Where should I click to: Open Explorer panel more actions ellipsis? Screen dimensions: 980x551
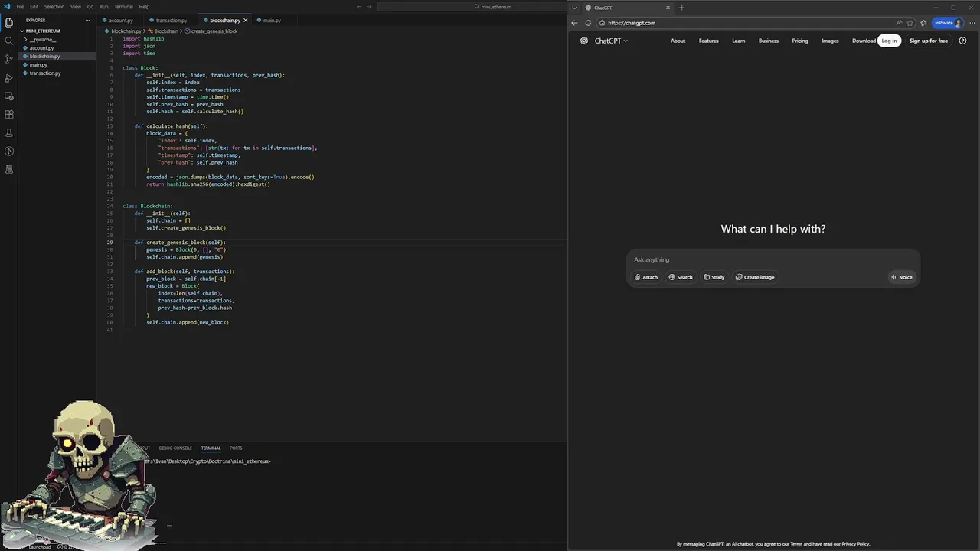(88, 20)
